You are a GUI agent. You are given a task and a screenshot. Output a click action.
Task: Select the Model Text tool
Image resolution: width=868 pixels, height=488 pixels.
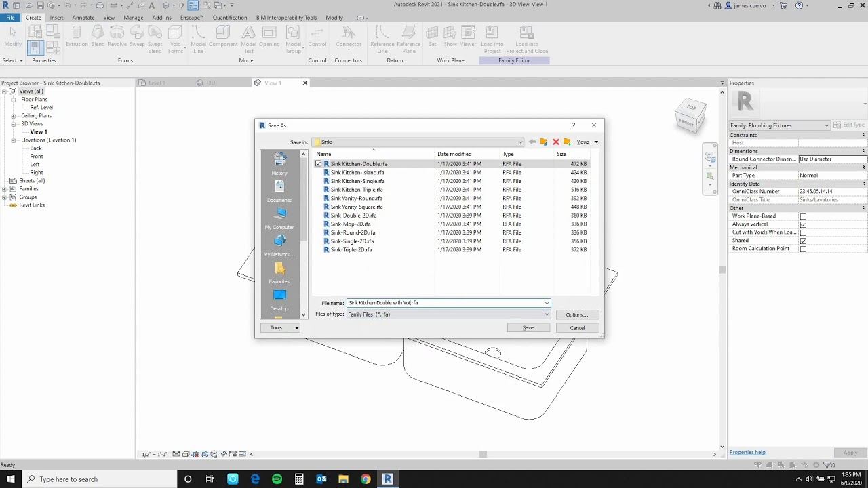tap(248, 39)
